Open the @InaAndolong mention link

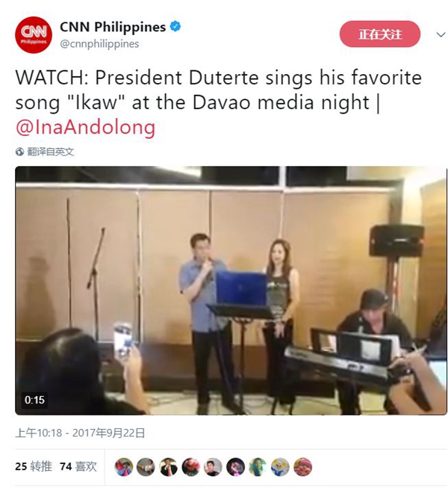click(x=86, y=128)
